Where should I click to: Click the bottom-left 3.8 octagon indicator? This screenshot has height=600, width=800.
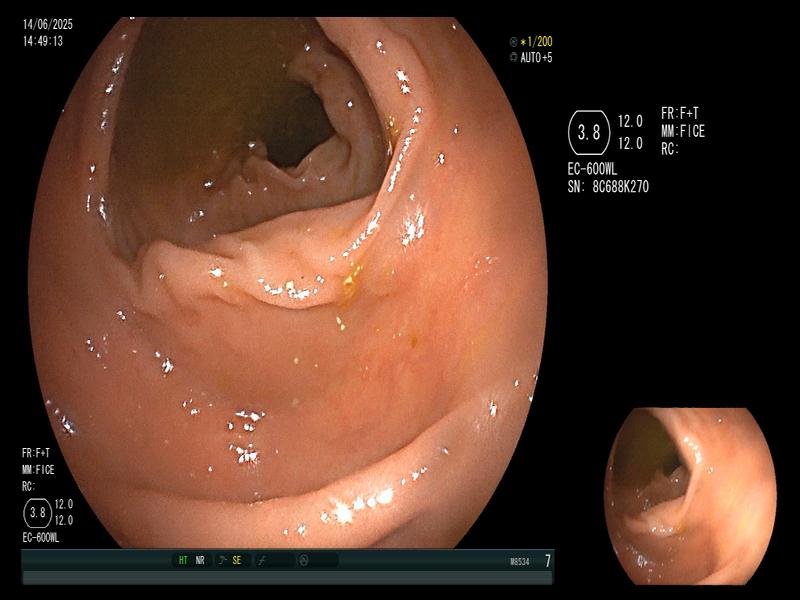tap(37, 512)
